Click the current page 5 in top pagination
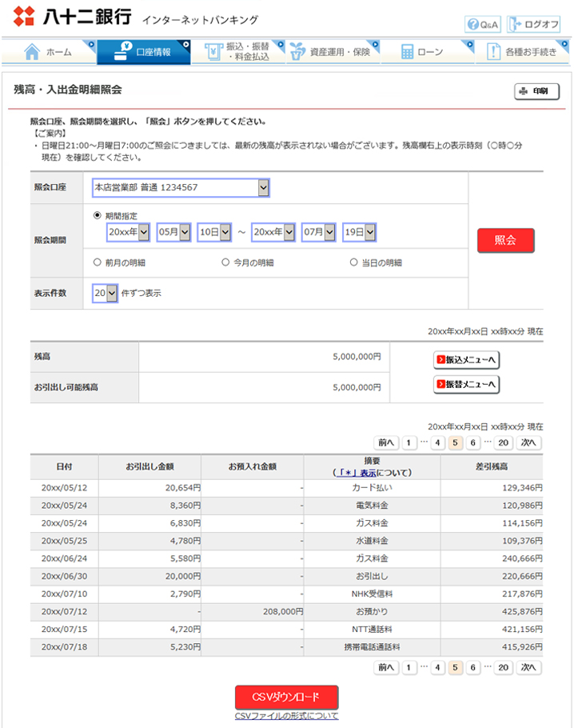The width and height of the screenshot is (574, 728). [x=455, y=442]
